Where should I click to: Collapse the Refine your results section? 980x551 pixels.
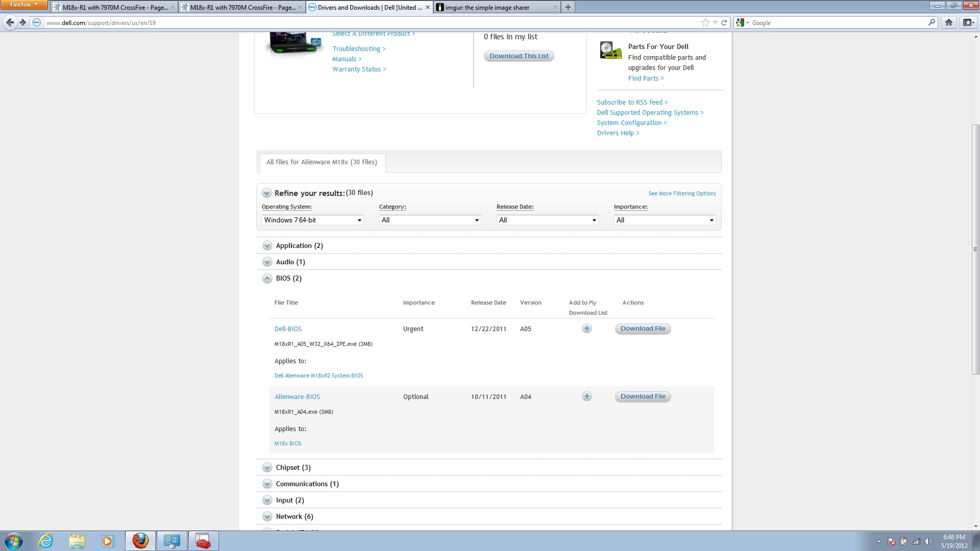pos(266,193)
